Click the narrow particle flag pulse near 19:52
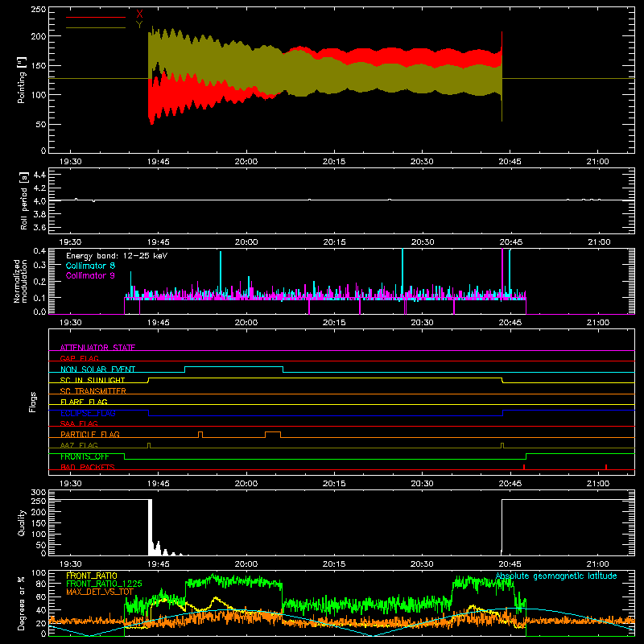 click(200, 435)
